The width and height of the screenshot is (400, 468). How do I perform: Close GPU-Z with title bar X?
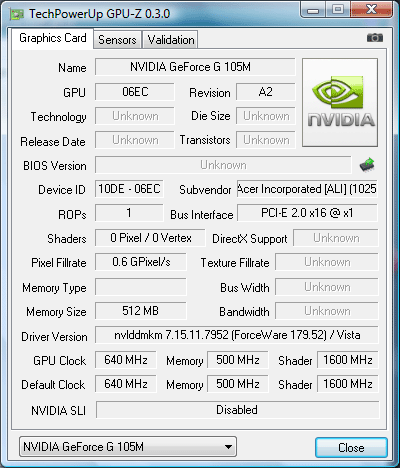pyautogui.click(x=371, y=10)
